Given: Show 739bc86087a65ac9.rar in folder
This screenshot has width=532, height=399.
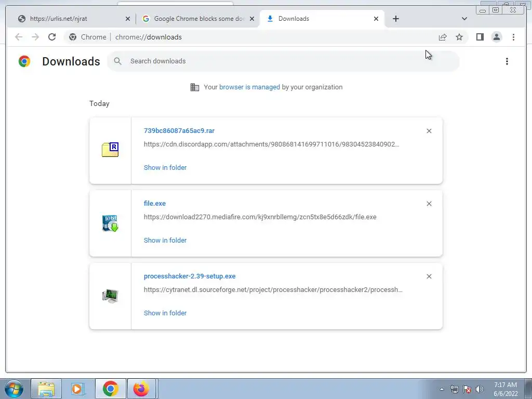Looking at the screenshot, I should coord(165,168).
